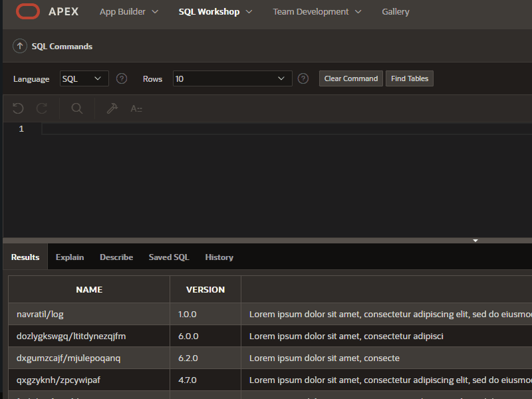
Task: Select the qxgzyknh/zpcywipaf name cell
Action: point(89,380)
